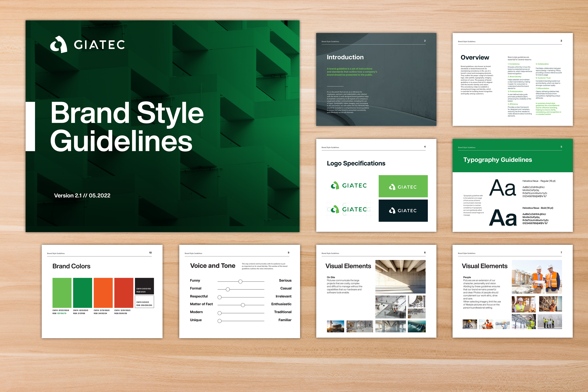Click the GIATEC wordmark on the cover page
The height and width of the screenshot is (392, 588).
coord(100,45)
